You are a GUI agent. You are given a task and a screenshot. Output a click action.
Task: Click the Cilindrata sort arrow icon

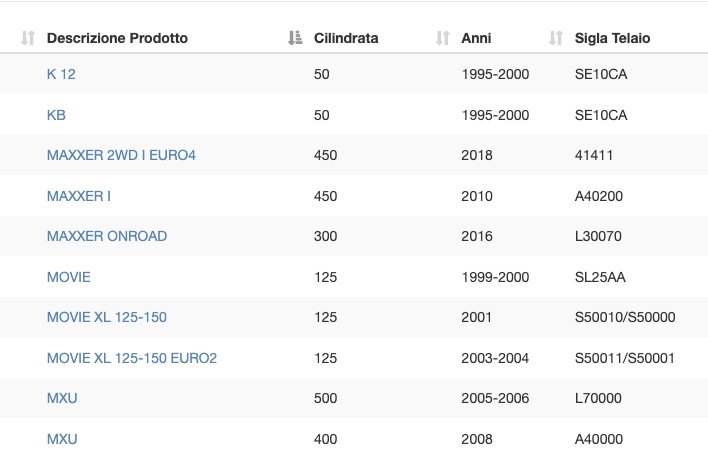295,38
